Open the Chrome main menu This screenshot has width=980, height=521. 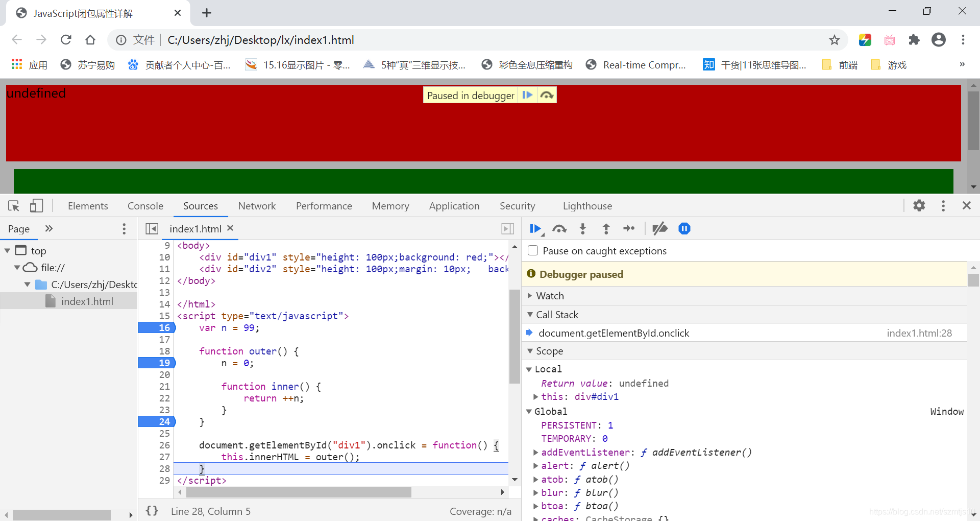(x=963, y=40)
